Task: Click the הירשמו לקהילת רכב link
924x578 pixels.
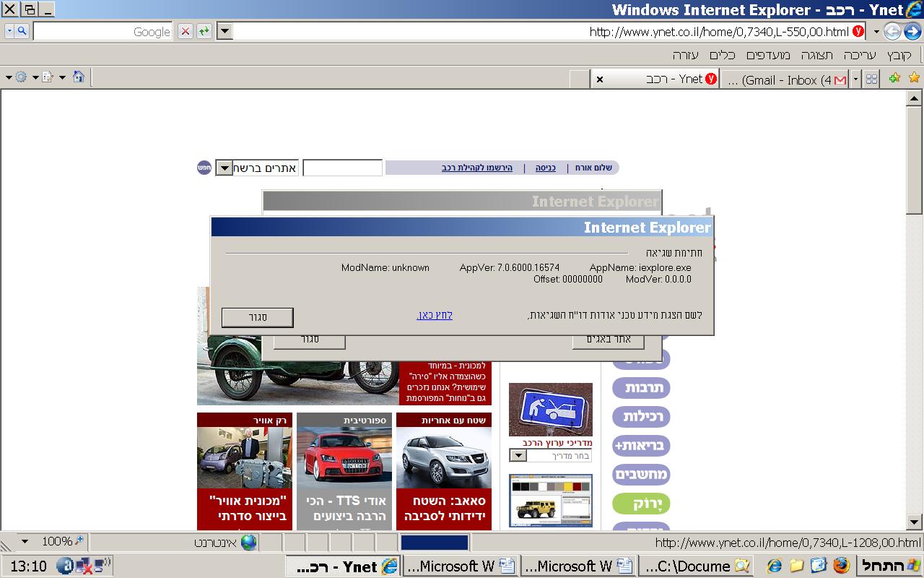Action: coord(477,168)
